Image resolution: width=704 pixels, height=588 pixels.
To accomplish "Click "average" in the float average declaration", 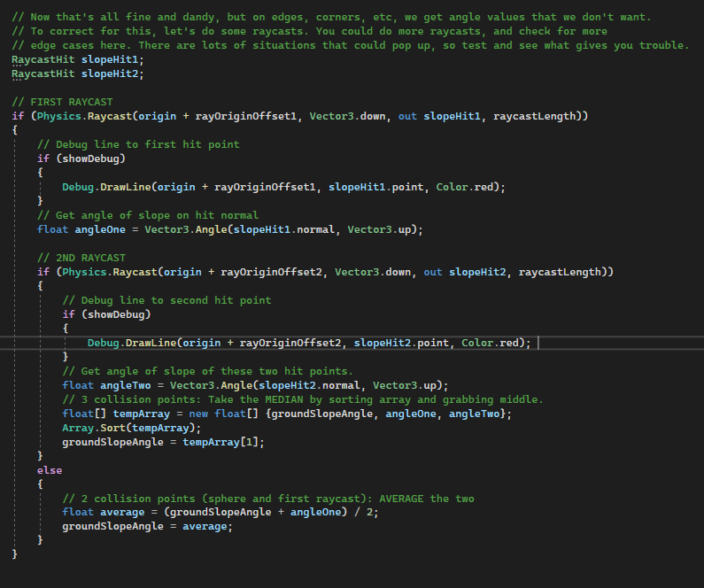I will (x=122, y=512).
